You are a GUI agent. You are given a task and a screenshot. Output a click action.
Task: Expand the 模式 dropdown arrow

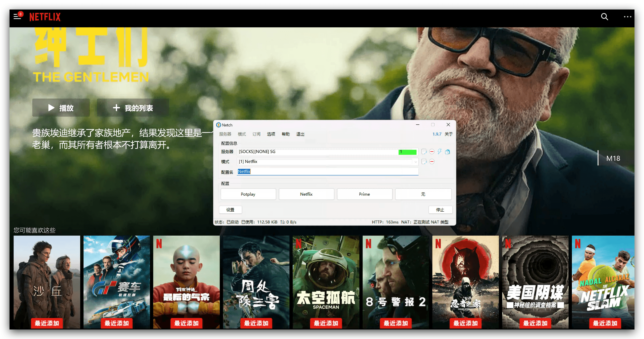(x=416, y=162)
